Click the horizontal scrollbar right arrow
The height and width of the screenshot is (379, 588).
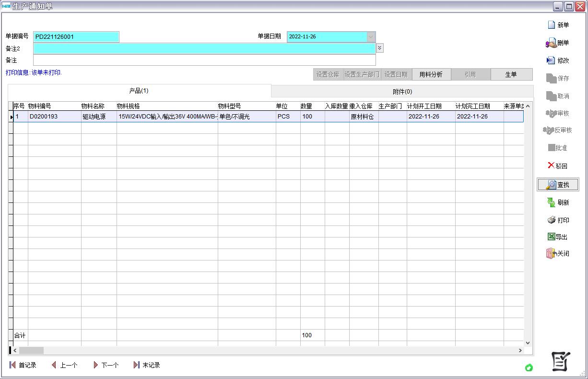tap(520, 351)
